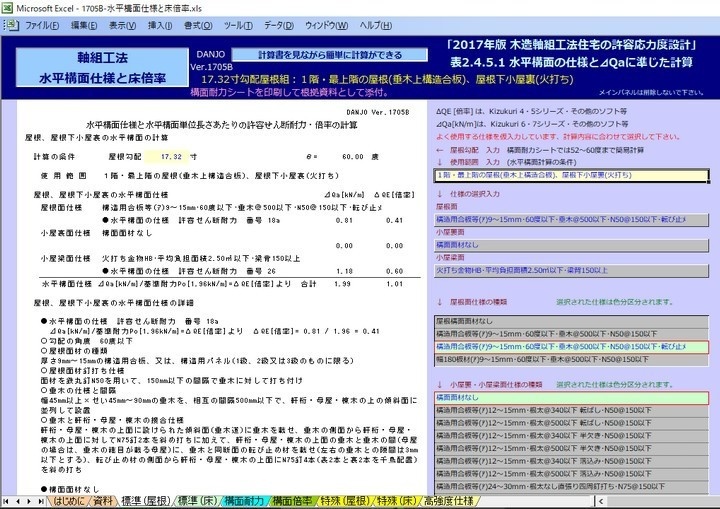The height and width of the screenshot is (509, 720).
Task: Click the 小屋裏・小屋梁面仕様の種類 section label
Action: (x=496, y=385)
